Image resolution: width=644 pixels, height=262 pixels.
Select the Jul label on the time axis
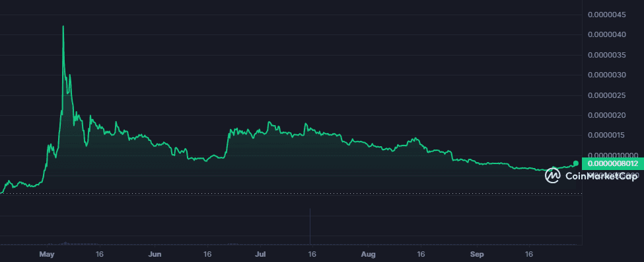tap(261, 254)
